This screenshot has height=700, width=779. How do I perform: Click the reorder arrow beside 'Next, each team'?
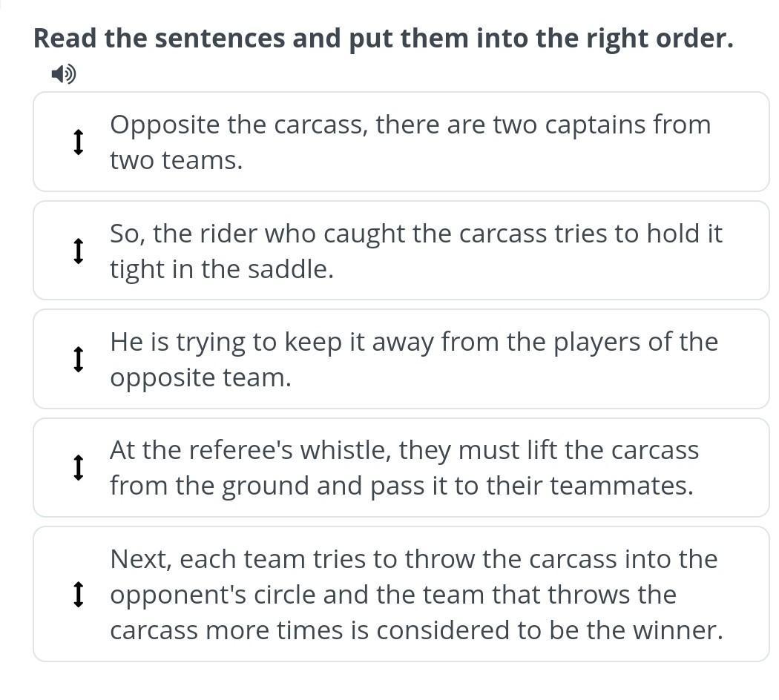78,594
